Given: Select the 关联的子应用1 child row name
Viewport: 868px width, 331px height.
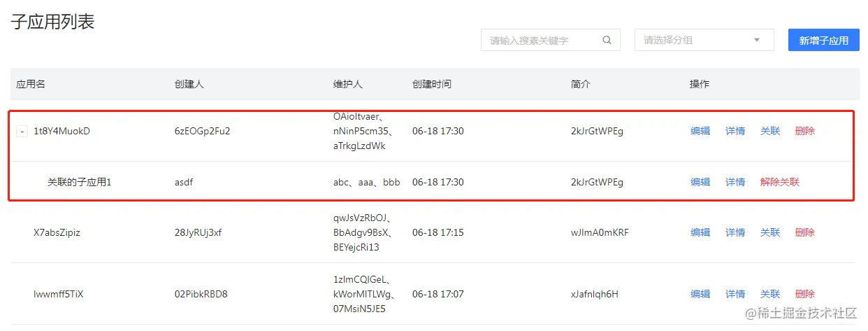Looking at the screenshot, I should click(80, 182).
